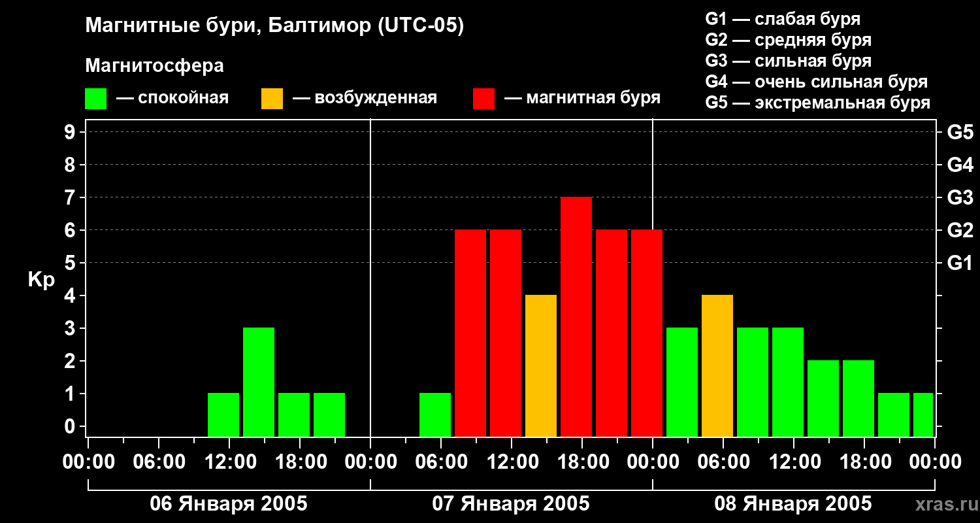Select the chart title 'Магнитные бури, Балтимор (UTC-05)'
This screenshot has height=523, width=980.
click(274, 27)
